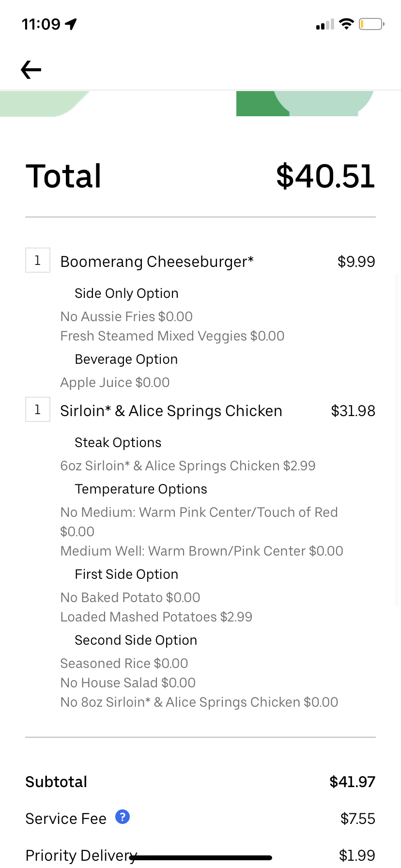The height and width of the screenshot is (868, 401).
Task: Tap the location arrow beside time
Action: (71, 24)
